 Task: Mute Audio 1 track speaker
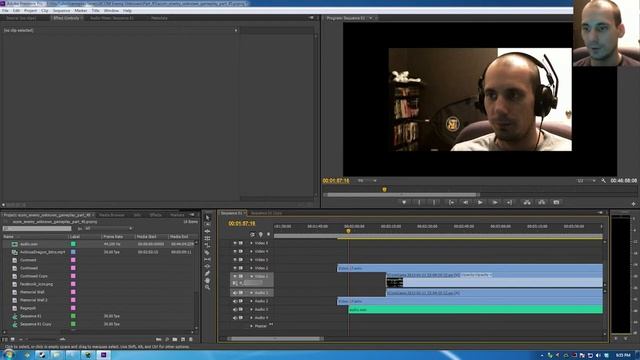(235, 293)
